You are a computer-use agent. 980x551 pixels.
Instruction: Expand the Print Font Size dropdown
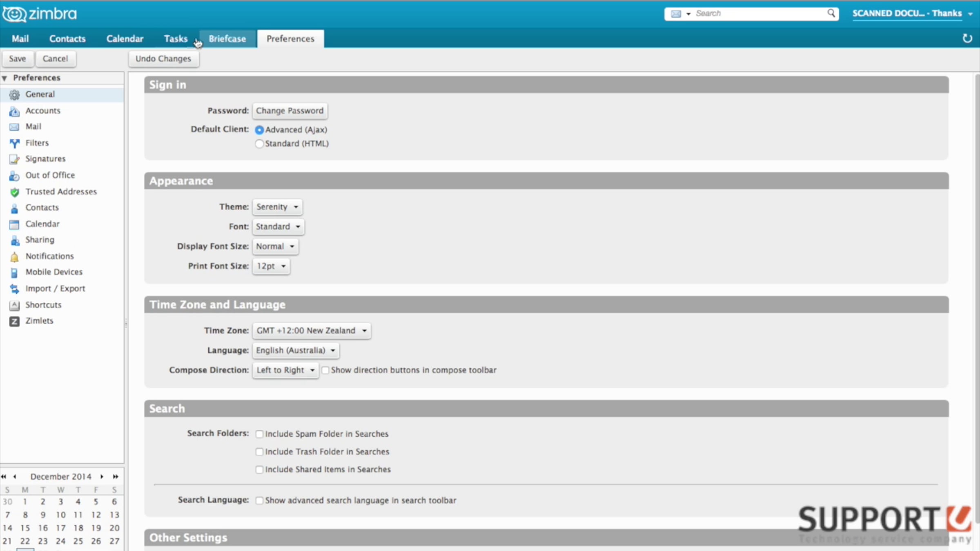point(271,266)
